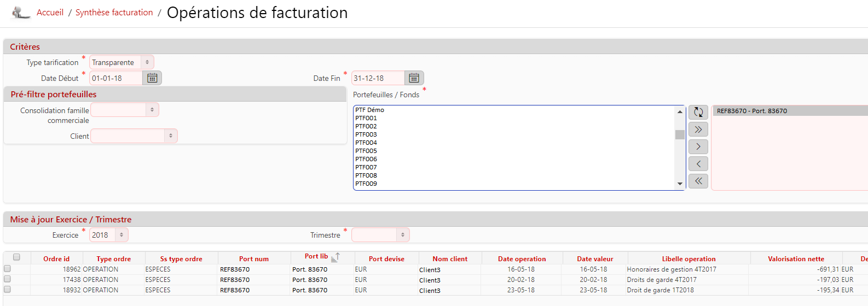The image size is (868, 306).
Task: Click the Date operation column header
Action: pyautogui.click(x=522, y=259)
